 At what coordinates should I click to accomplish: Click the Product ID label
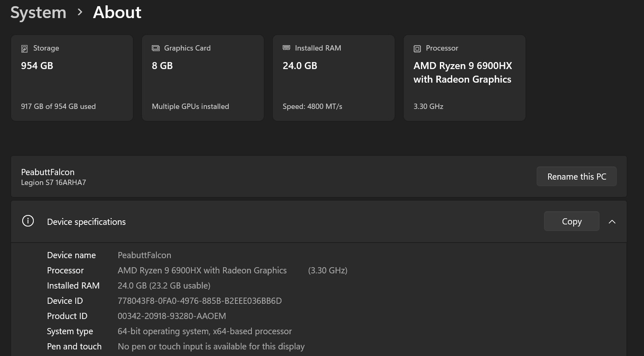[67, 316]
